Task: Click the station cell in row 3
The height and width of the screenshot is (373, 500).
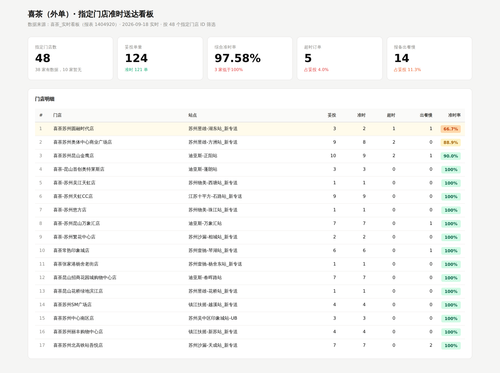Action: point(203,156)
